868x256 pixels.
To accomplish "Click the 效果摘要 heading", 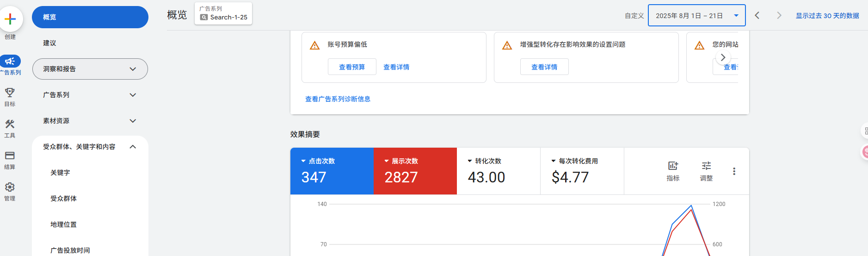I will 305,134.
